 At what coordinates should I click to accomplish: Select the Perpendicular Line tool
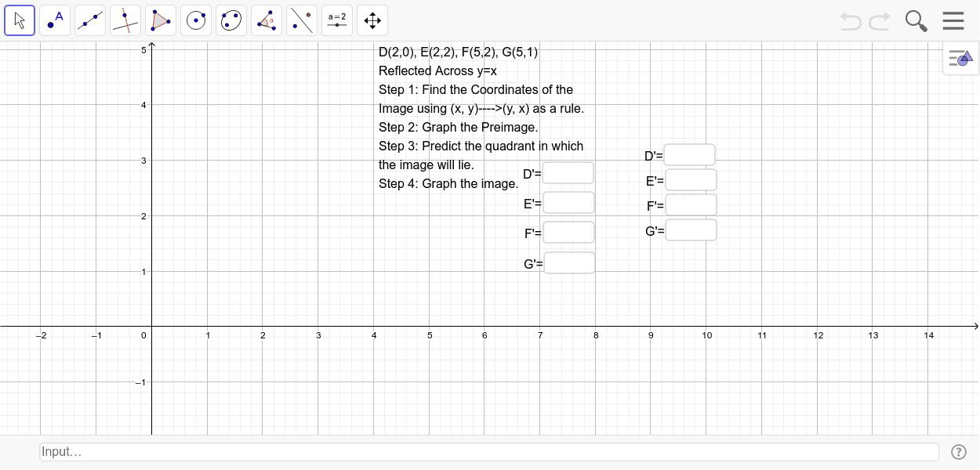pyautogui.click(x=125, y=20)
